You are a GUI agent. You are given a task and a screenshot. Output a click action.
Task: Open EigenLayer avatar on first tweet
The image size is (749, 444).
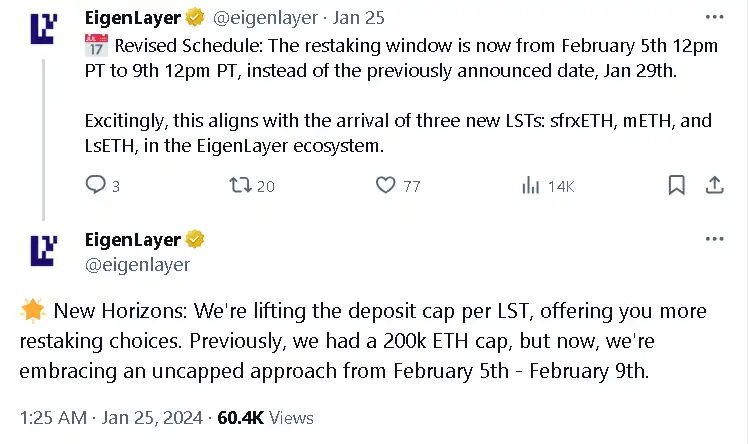tap(43, 29)
